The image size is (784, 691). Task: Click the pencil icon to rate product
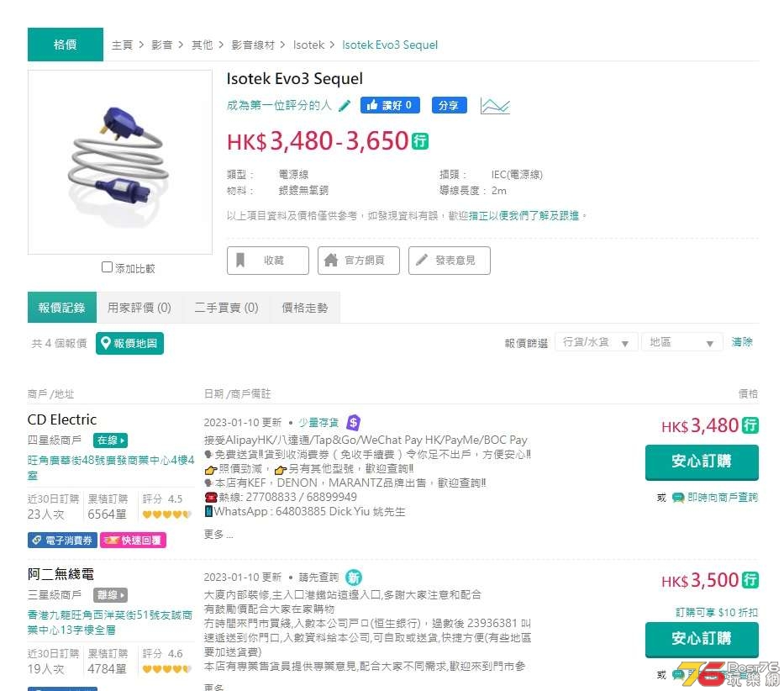coord(344,106)
